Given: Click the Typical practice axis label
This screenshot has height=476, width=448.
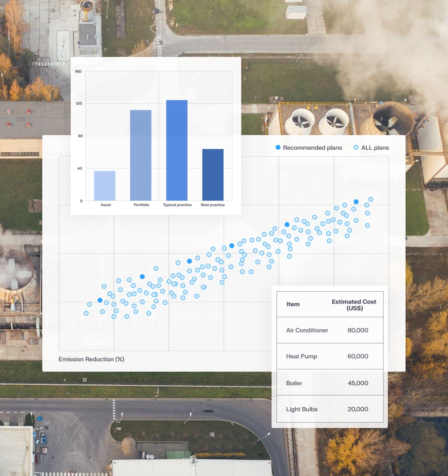Looking at the screenshot, I should [x=177, y=205].
